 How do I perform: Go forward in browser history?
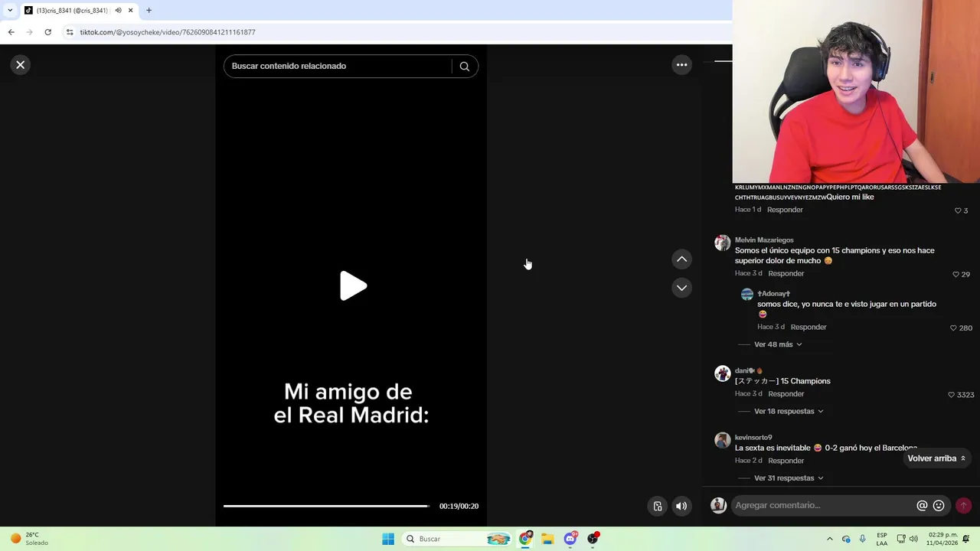[29, 32]
